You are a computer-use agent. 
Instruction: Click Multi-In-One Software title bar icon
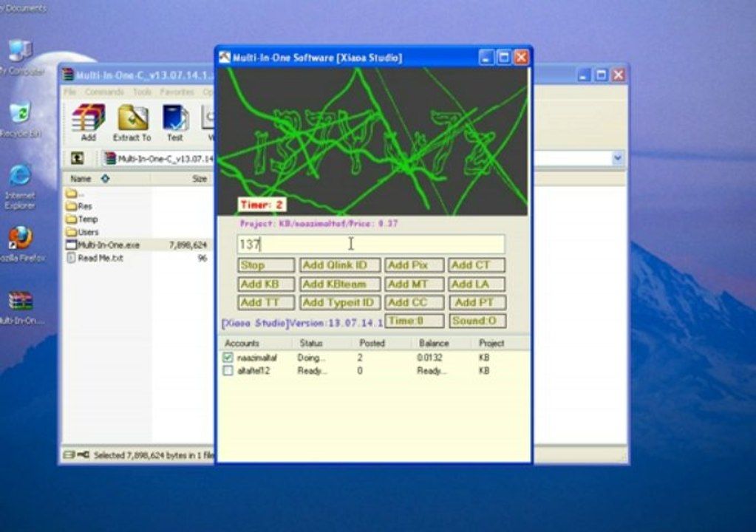pos(225,58)
